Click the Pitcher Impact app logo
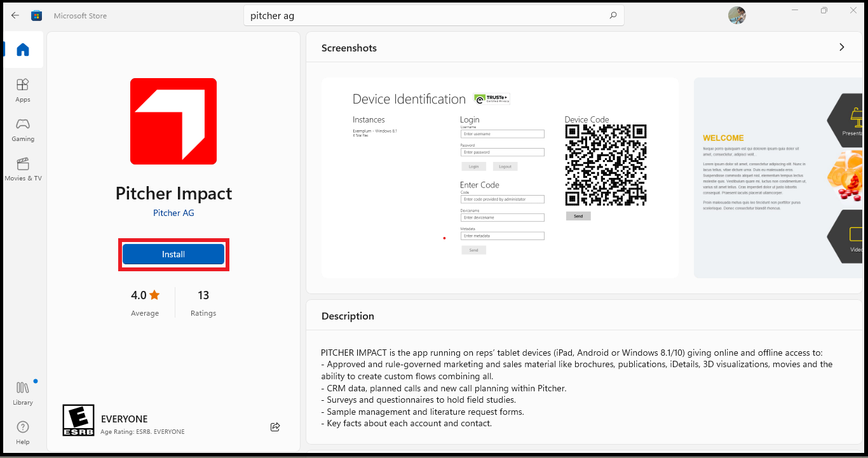The image size is (868, 458). (x=173, y=121)
